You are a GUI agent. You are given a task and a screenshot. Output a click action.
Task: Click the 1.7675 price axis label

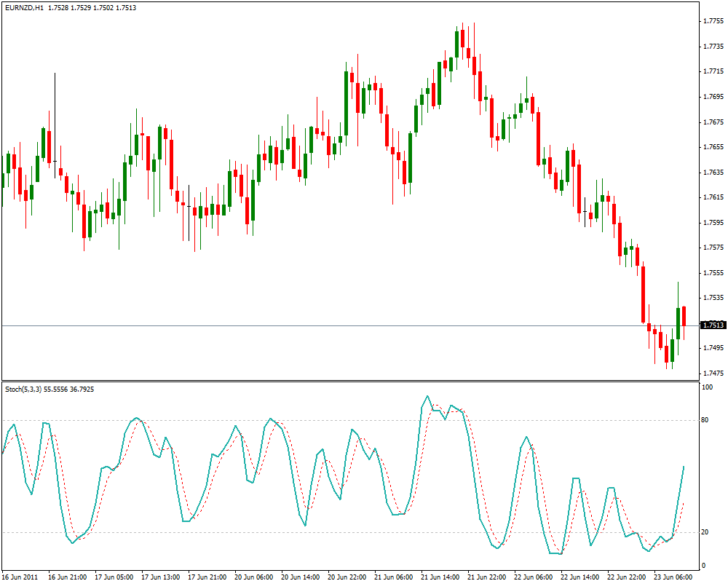point(713,122)
